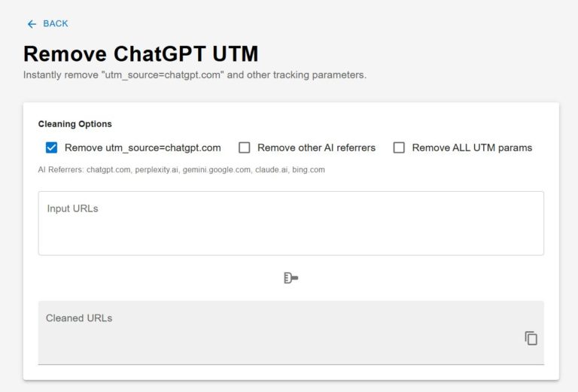Screen dimensions: 578x392
Task: Click the "Cleaned URLs" field label
Action: tap(79, 318)
